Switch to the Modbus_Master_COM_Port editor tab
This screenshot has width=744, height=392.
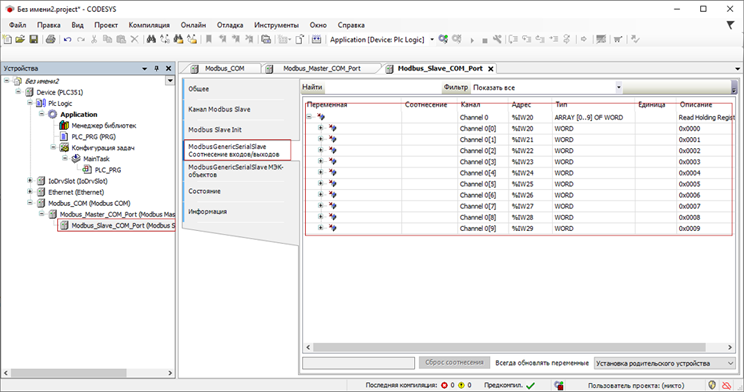point(322,68)
